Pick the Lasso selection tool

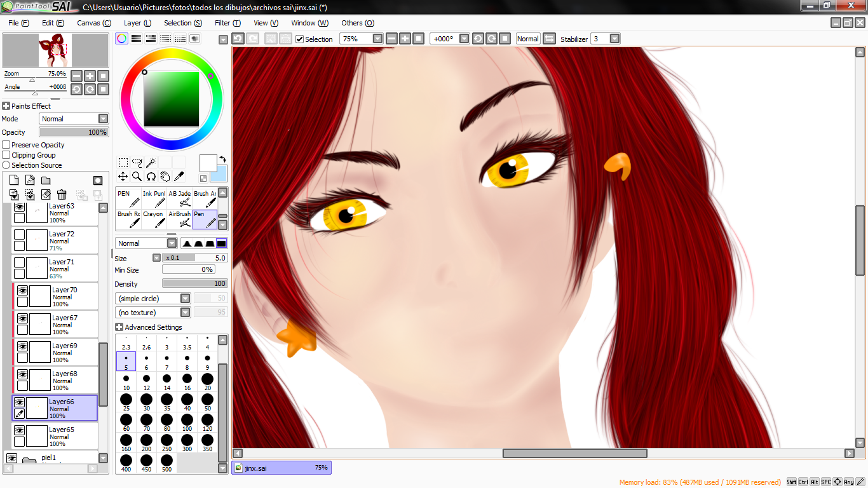click(x=137, y=163)
